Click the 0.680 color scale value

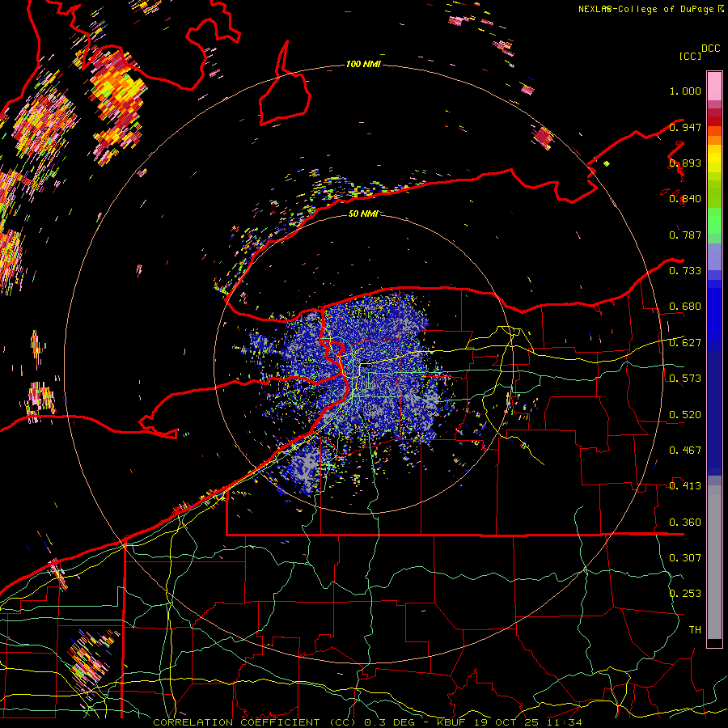(685, 307)
